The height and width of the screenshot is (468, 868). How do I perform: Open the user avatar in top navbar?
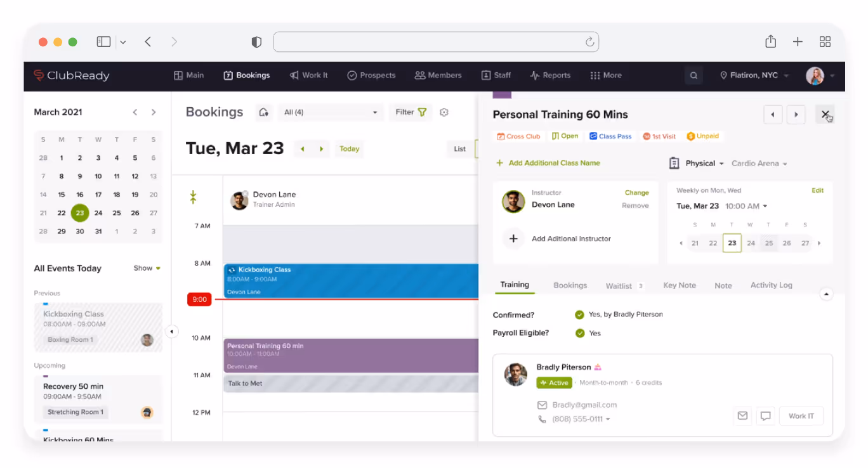[x=815, y=75]
